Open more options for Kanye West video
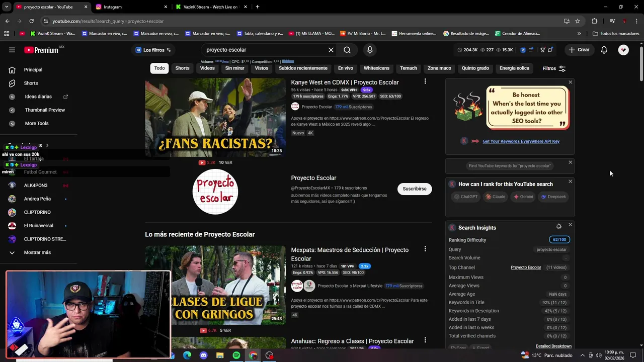 (425, 81)
